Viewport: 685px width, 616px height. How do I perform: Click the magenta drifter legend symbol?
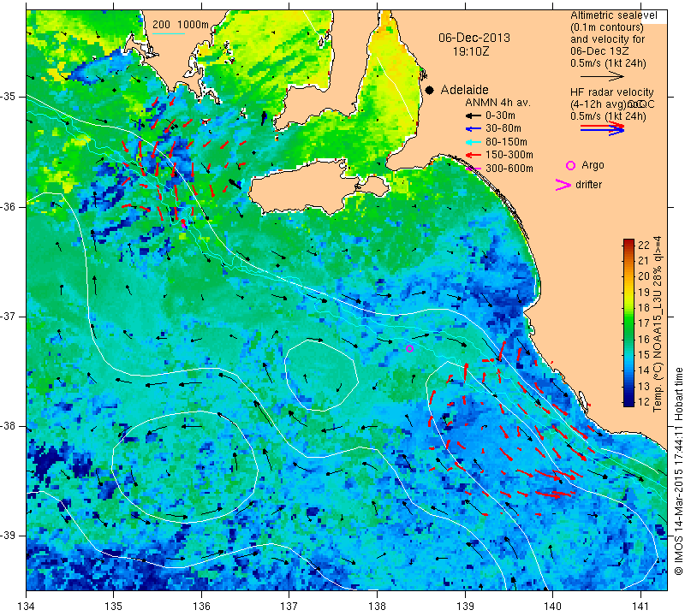pos(563,185)
